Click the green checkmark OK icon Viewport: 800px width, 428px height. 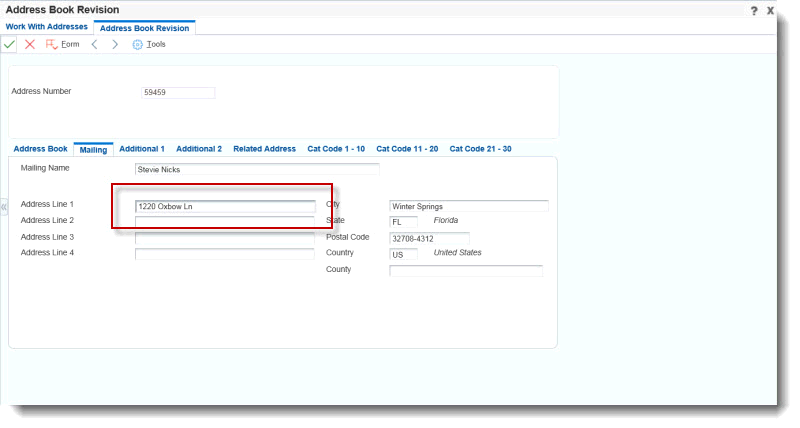(9, 45)
